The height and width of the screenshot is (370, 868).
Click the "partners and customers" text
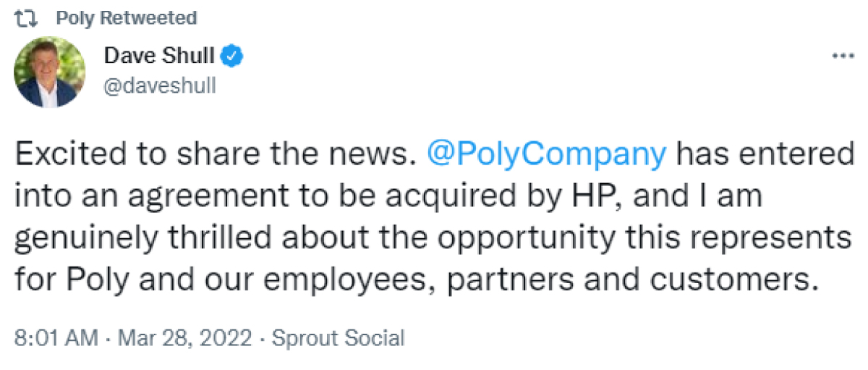pos(658,279)
